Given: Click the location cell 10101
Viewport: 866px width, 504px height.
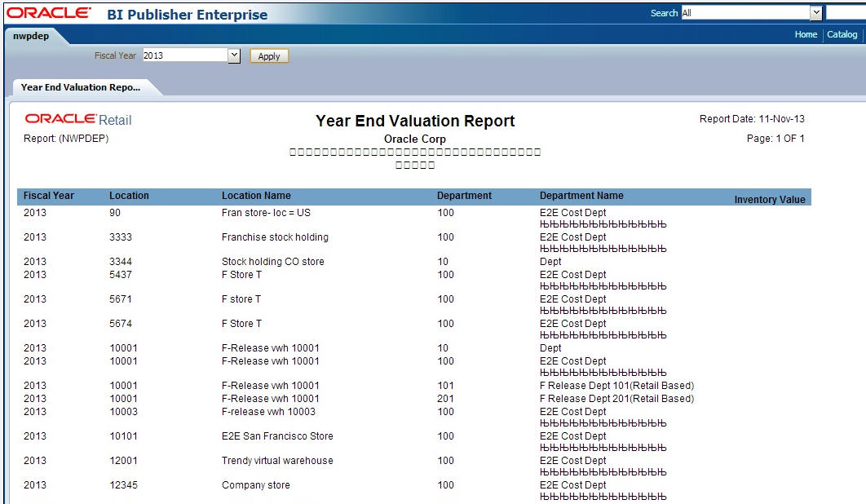Looking at the screenshot, I should [x=123, y=436].
